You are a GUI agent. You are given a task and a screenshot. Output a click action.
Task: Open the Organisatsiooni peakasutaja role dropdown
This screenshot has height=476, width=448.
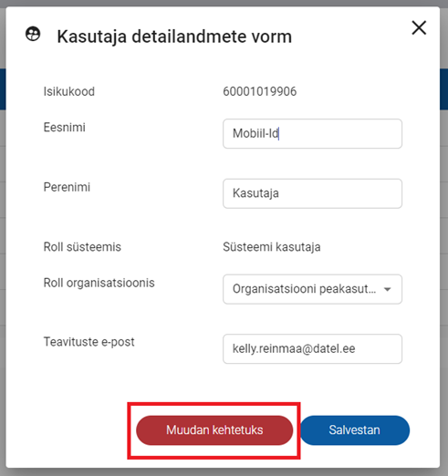click(312, 289)
